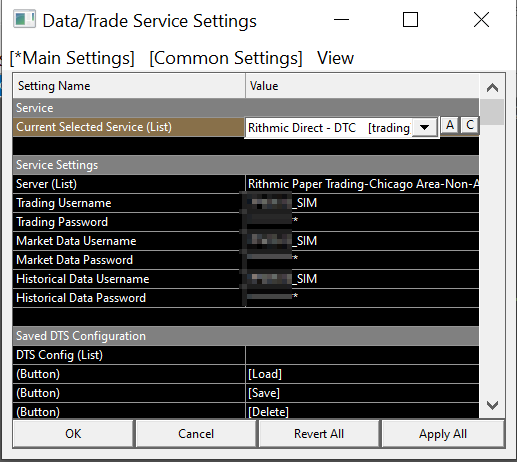The height and width of the screenshot is (462, 517).
Task: Select the Market Data Password row label
Action: [129, 260]
